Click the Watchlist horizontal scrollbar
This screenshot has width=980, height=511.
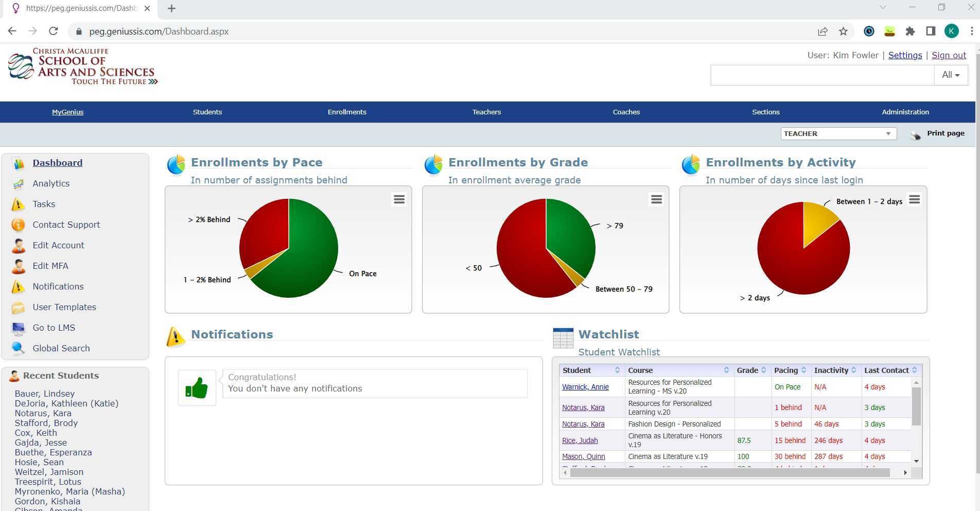tap(729, 473)
